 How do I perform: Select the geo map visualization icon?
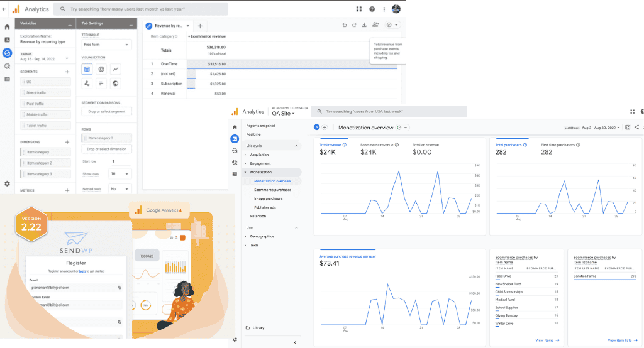click(x=116, y=84)
